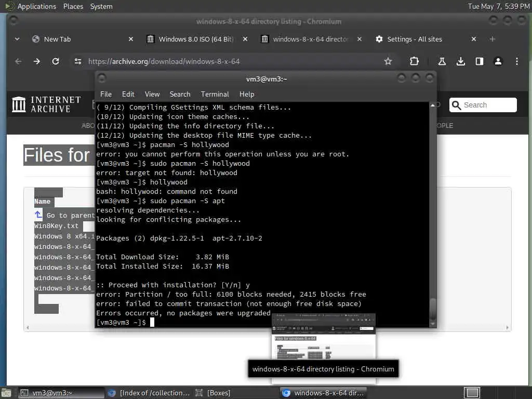Image resolution: width=532 pixels, height=399 pixels.
Task: Toggle the side panel icon
Action: (x=479, y=61)
